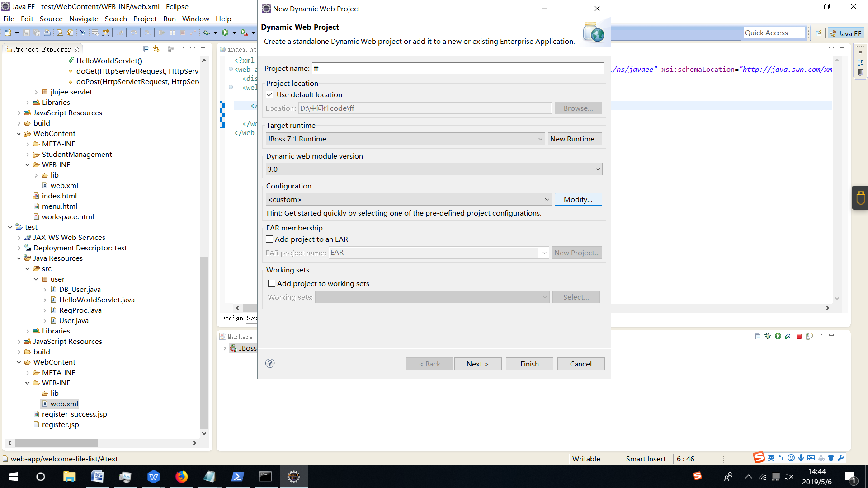Uncheck Use default location

pyautogui.click(x=270, y=94)
